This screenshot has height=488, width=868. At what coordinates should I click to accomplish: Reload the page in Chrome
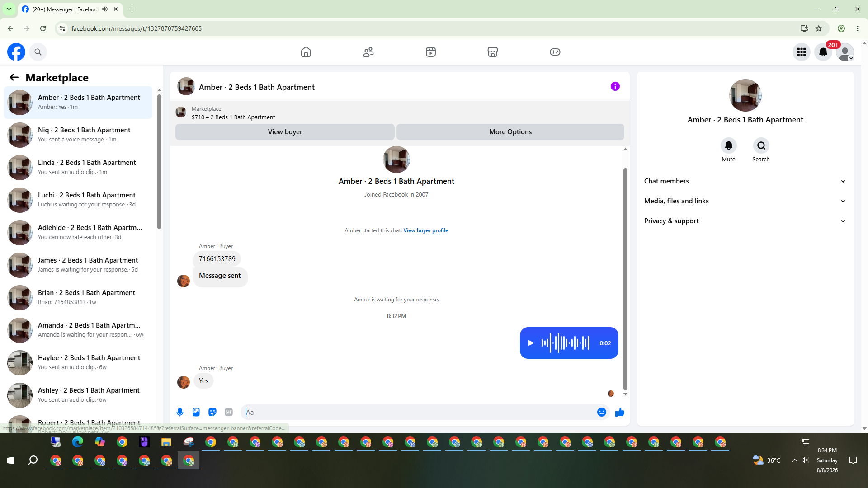click(x=43, y=28)
